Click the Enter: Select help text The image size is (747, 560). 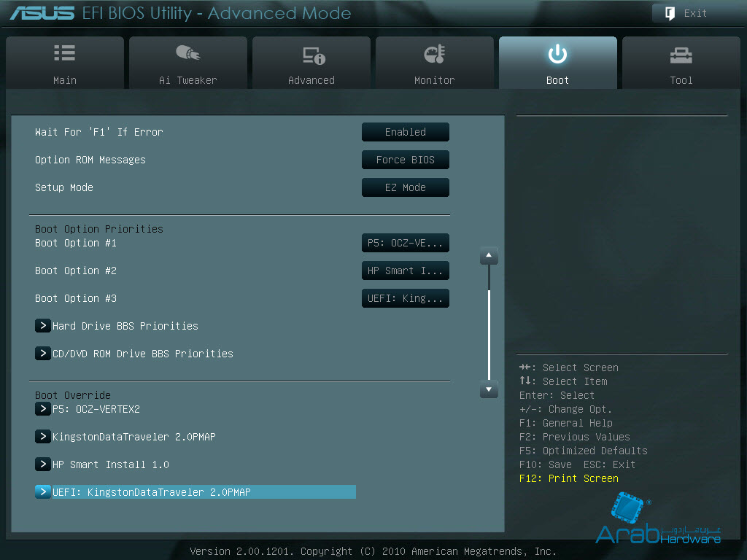tap(557, 395)
